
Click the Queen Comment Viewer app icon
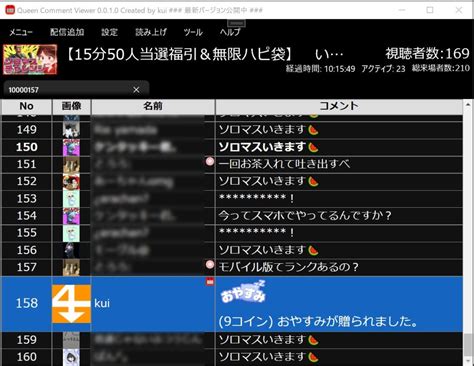tap(10, 10)
